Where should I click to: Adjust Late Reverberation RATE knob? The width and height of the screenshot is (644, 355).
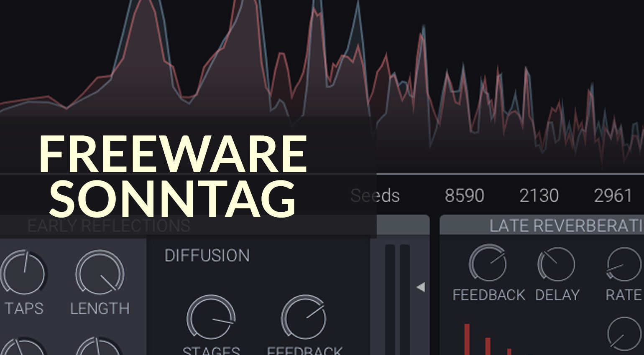point(624,264)
